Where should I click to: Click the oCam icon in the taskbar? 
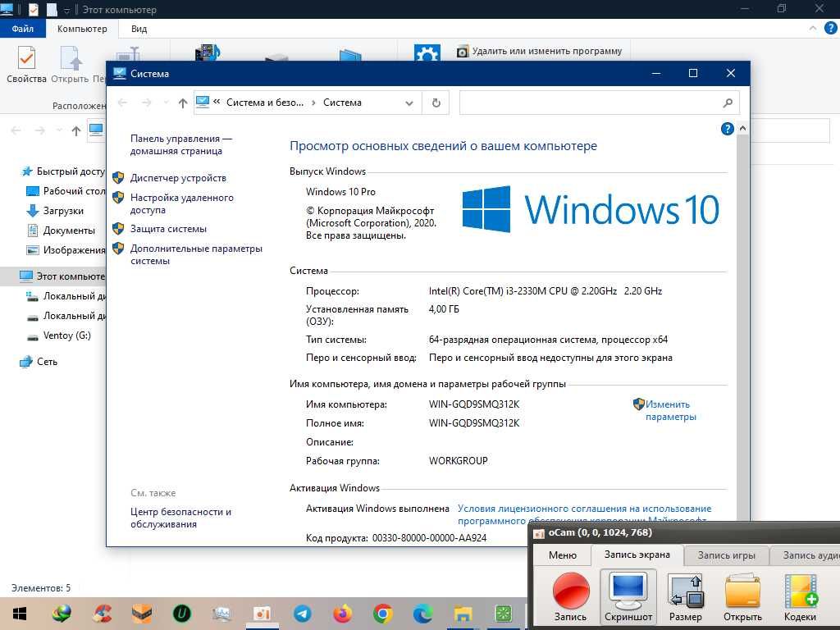pos(262,614)
